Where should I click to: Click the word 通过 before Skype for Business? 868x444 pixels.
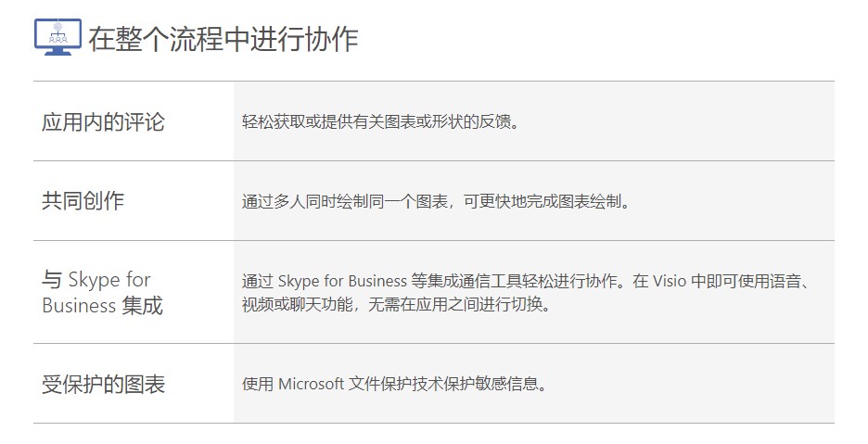(x=257, y=281)
